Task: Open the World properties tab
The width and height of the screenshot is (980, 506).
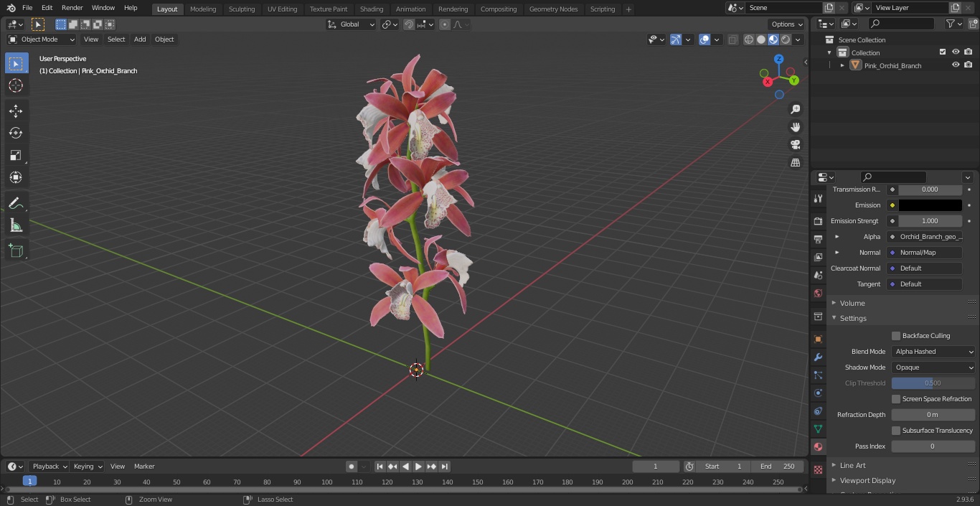Action: (818, 293)
